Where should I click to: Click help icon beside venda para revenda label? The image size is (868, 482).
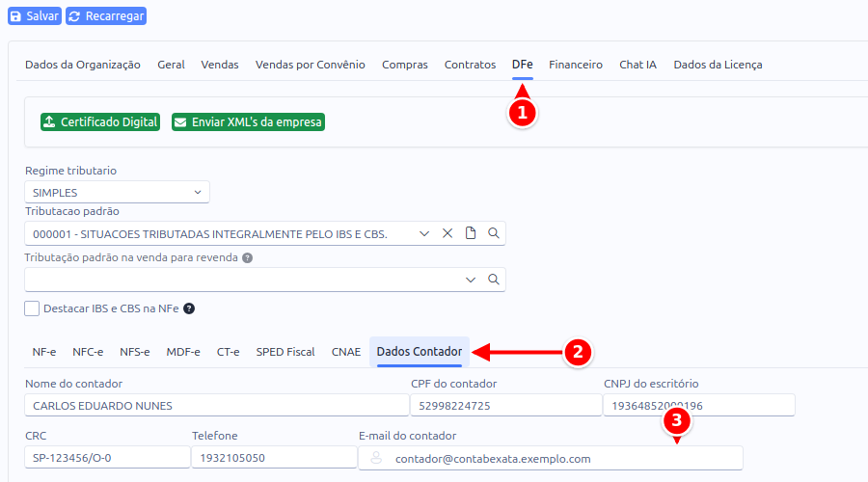(248, 258)
